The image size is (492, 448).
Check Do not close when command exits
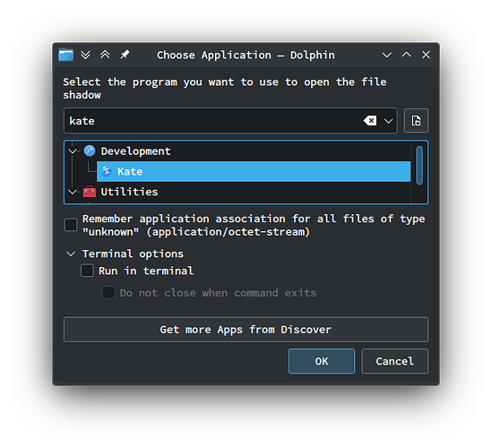(x=108, y=293)
